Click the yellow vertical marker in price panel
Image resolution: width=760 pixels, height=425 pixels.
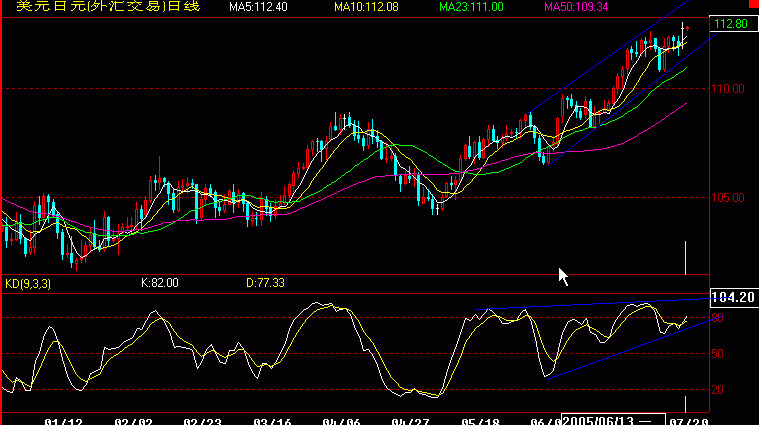pos(685,258)
